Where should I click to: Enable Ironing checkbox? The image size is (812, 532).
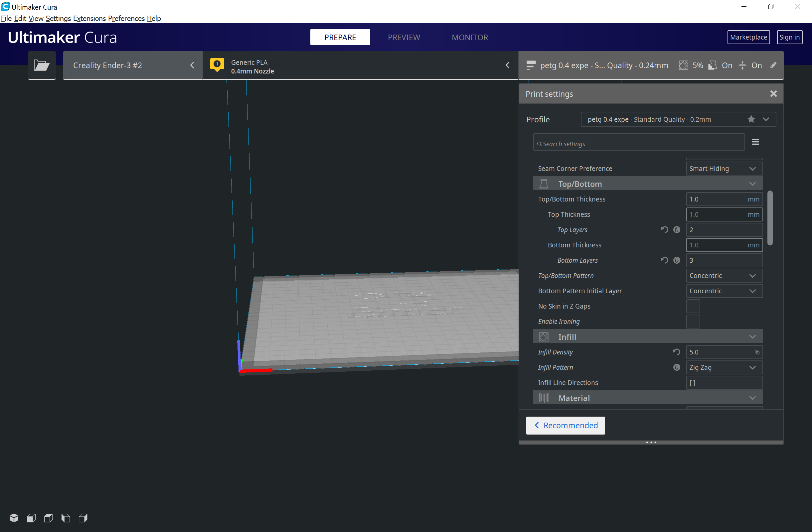[x=693, y=322]
